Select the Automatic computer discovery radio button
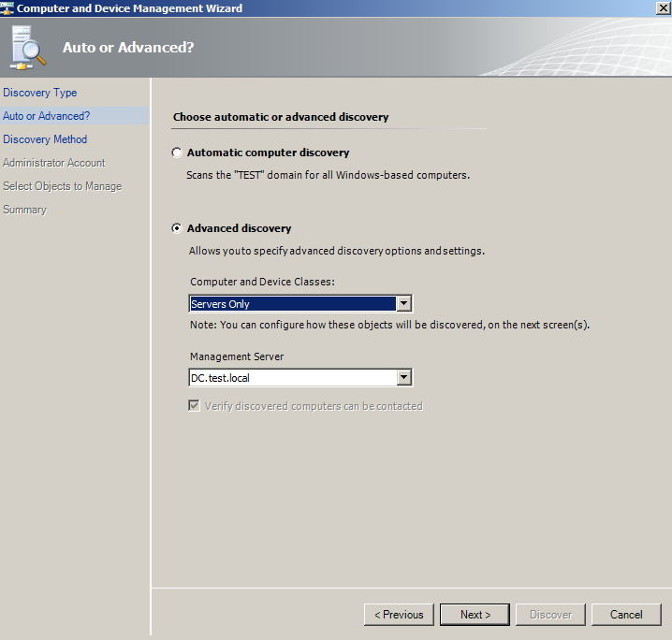672x640 pixels. point(177,153)
